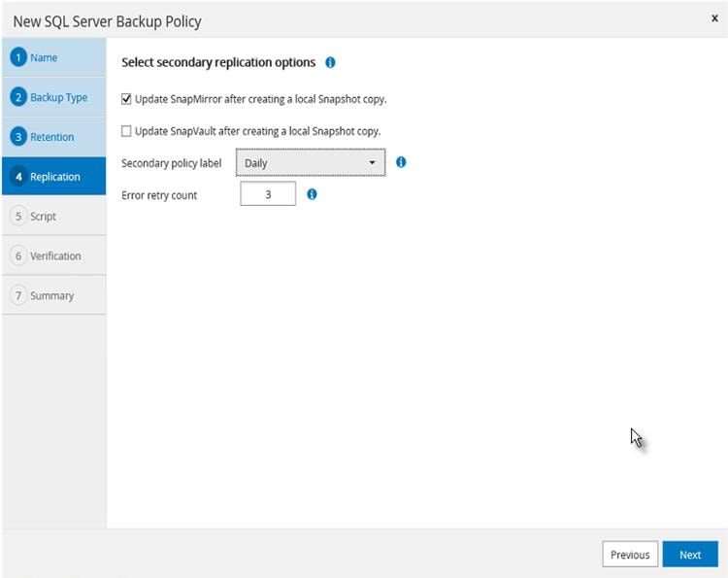Focus the Error retry count field
This screenshot has width=728, height=578.
point(268,193)
